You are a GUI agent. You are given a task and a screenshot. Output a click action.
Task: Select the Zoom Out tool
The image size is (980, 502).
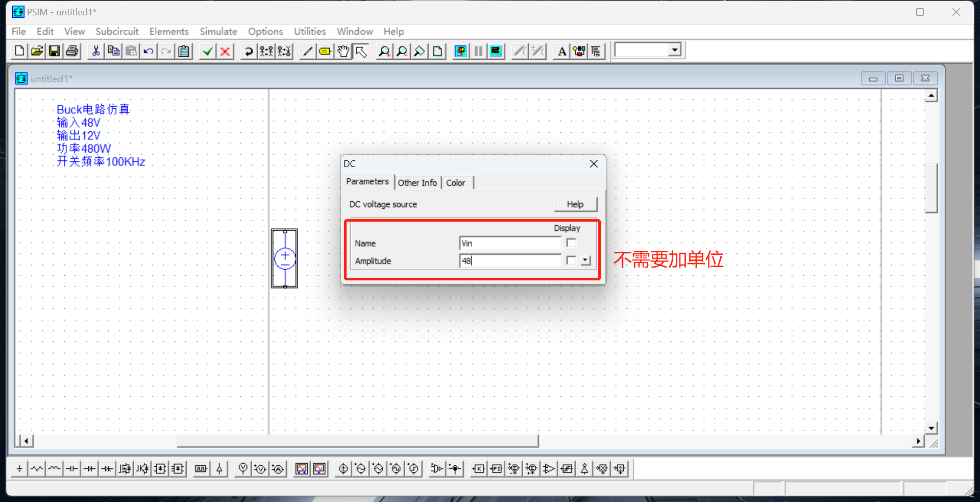(402, 51)
